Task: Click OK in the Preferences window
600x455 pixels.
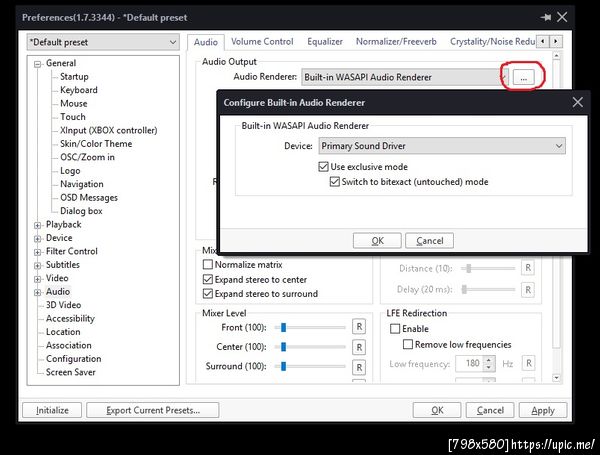Action: (437, 410)
